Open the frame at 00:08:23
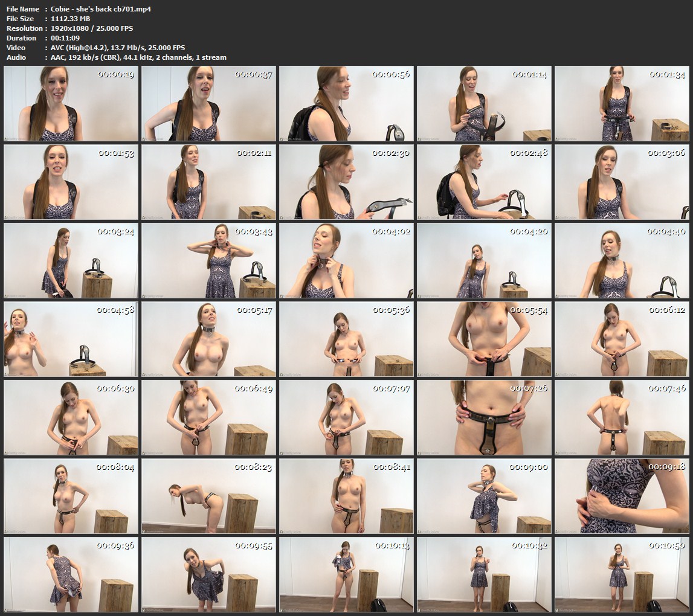Screen dimensions: 693x616 (208, 496)
